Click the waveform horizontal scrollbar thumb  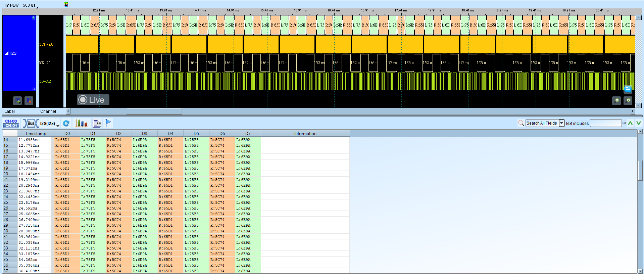click(154, 111)
